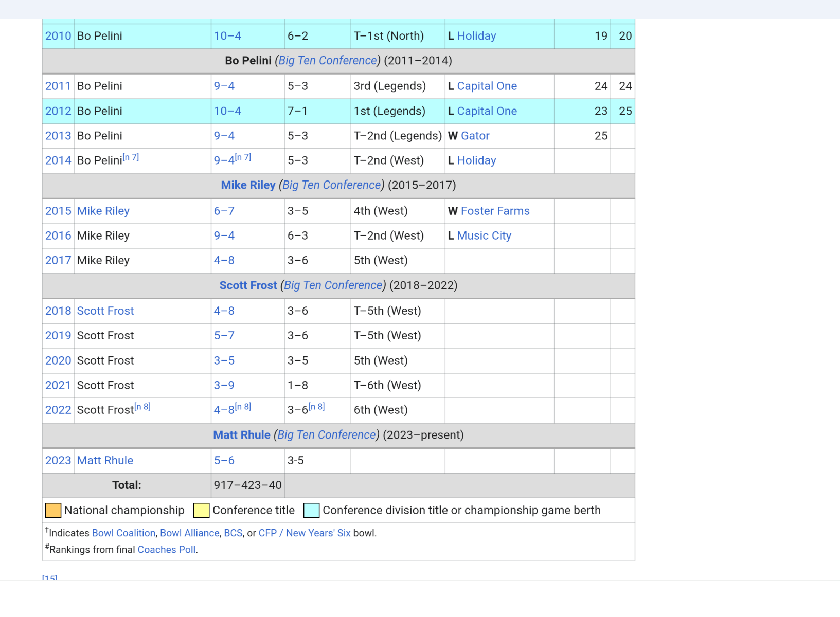The height and width of the screenshot is (617, 840).
Task: Open the 2010 season link
Action: pyautogui.click(x=58, y=36)
